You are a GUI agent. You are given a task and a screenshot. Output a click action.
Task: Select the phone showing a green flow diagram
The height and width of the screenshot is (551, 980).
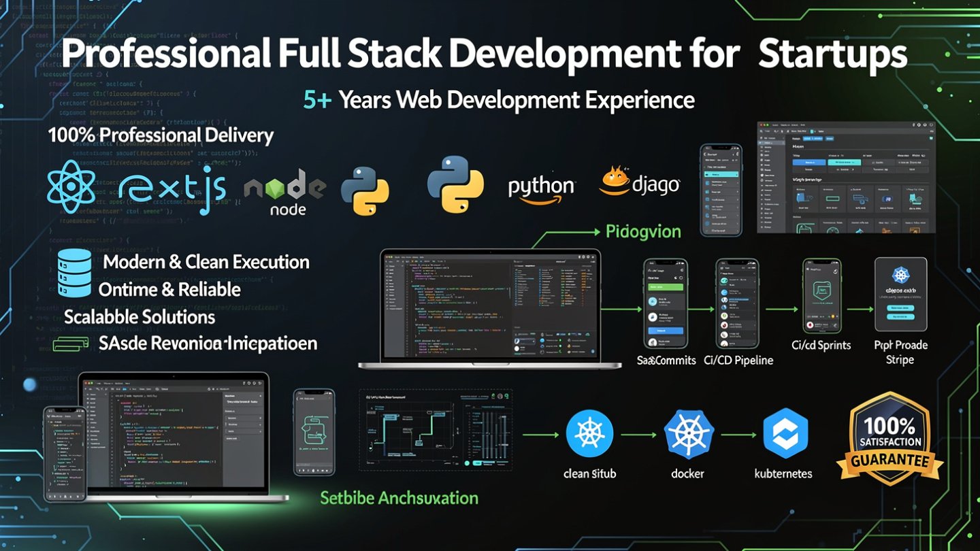[x=314, y=433]
